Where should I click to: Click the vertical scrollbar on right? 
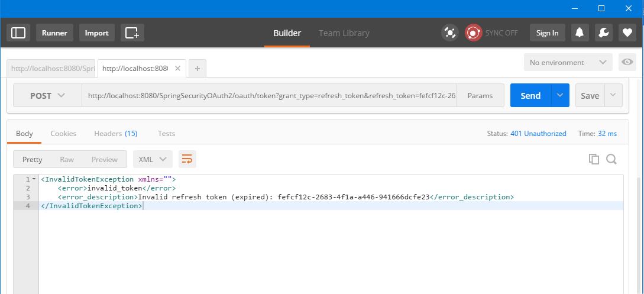(639, 236)
